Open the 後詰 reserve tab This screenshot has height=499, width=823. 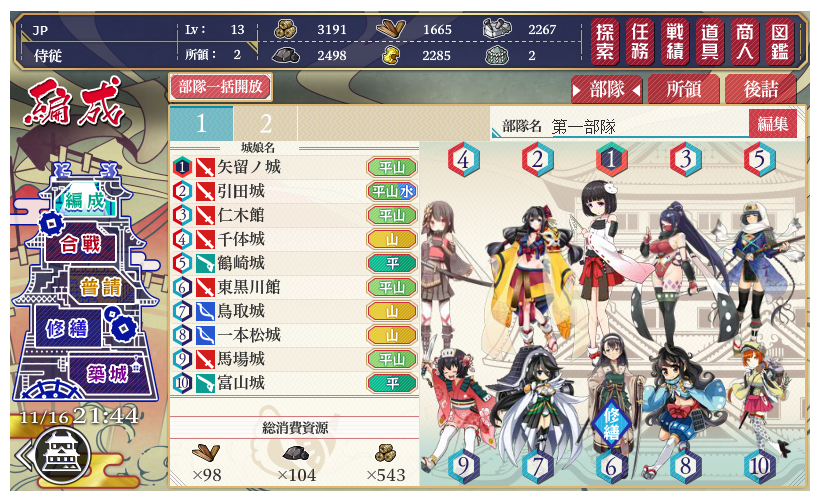(x=761, y=89)
